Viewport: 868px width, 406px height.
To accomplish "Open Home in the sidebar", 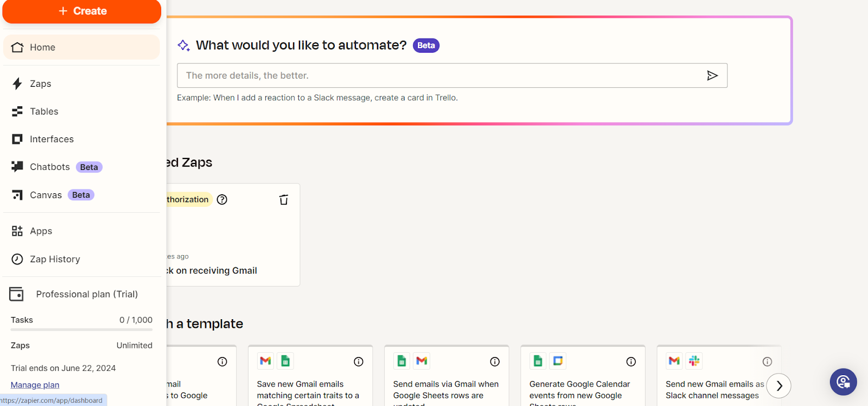I will (x=81, y=47).
